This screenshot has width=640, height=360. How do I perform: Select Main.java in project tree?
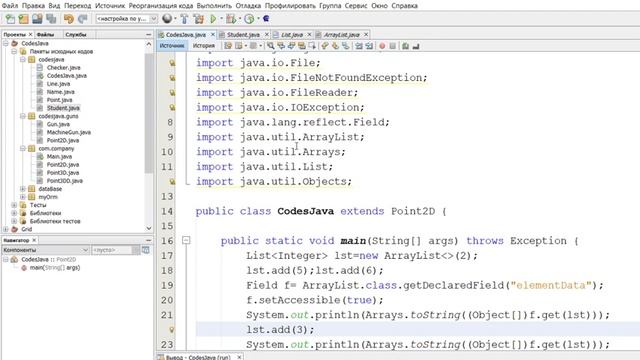59,157
